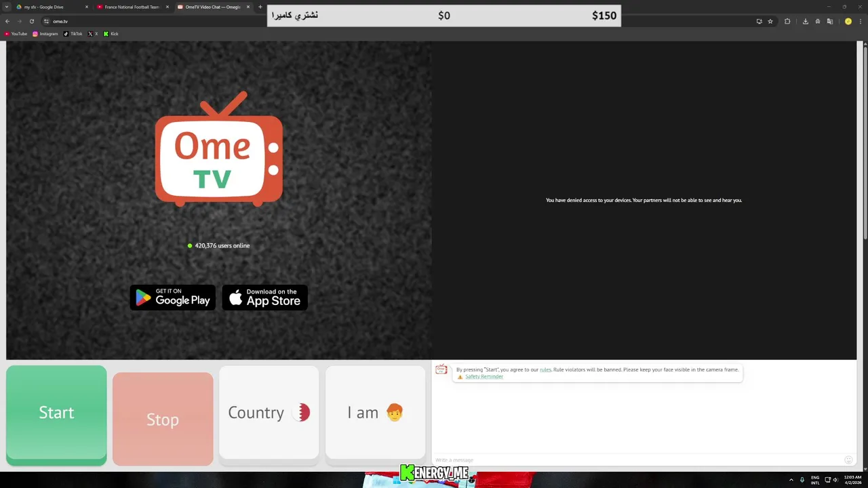Open the yellow profile avatar

tap(848, 21)
